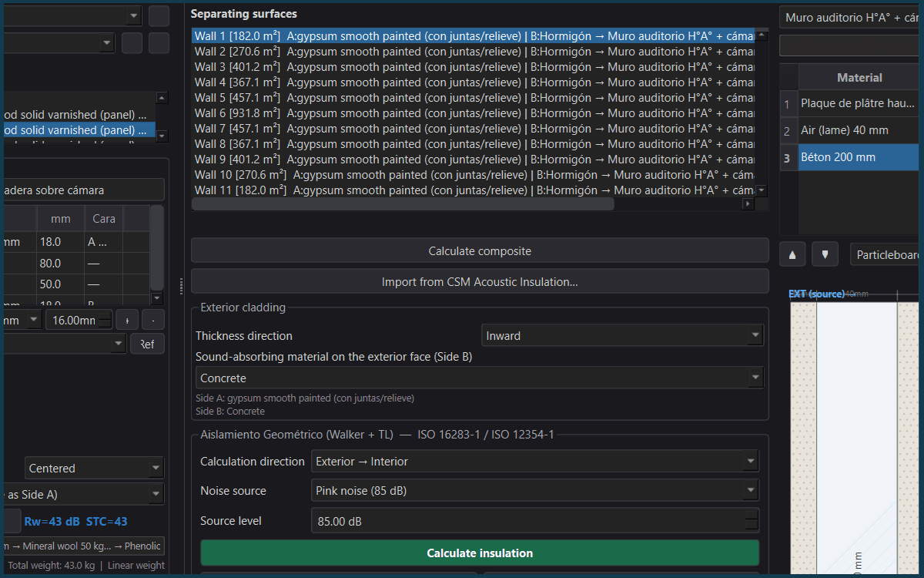Open the Concrete sound-absorbing material dropdown
924x578 pixels.
(480, 378)
